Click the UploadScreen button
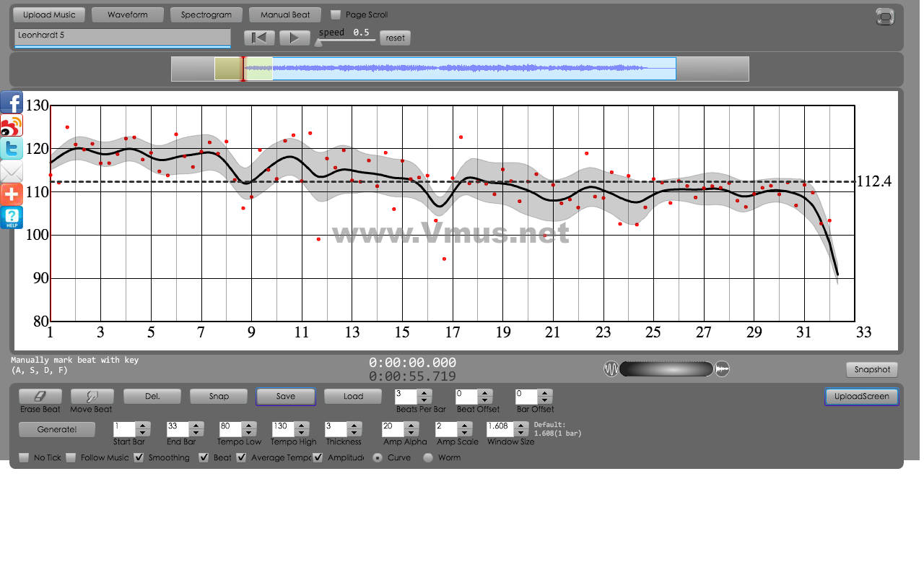The image size is (924, 578). coord(862,396)
